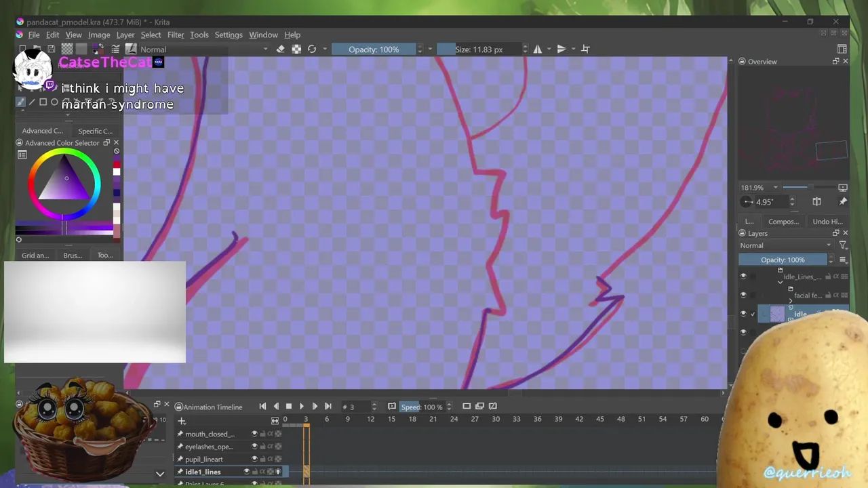Viewport: 868px width, 488px height.
Task: Step to previous frame
Action: pos(276,406)
